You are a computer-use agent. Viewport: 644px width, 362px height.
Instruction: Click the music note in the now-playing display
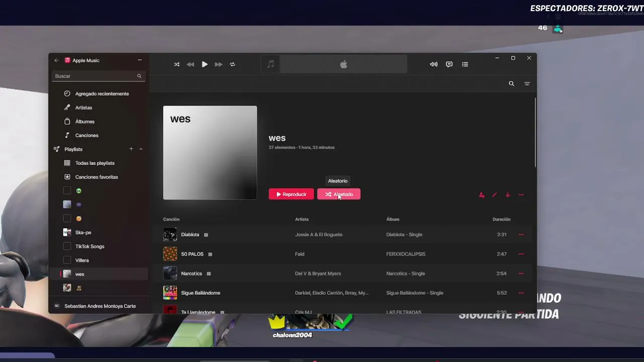[271, 64]
